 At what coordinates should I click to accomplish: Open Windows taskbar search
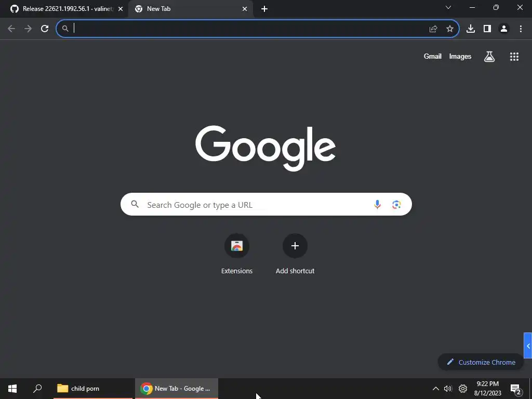coord(37,389)
